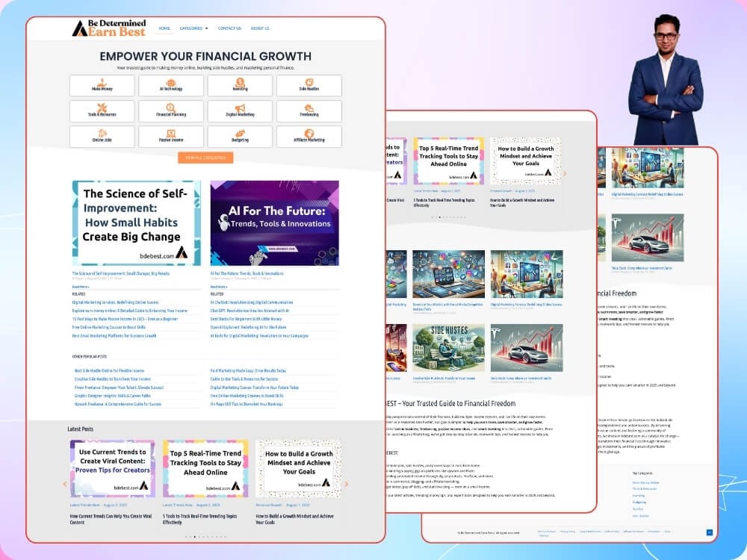Select a pagination dot under Latest Posts
747x560 pixels.
(194, 535)
